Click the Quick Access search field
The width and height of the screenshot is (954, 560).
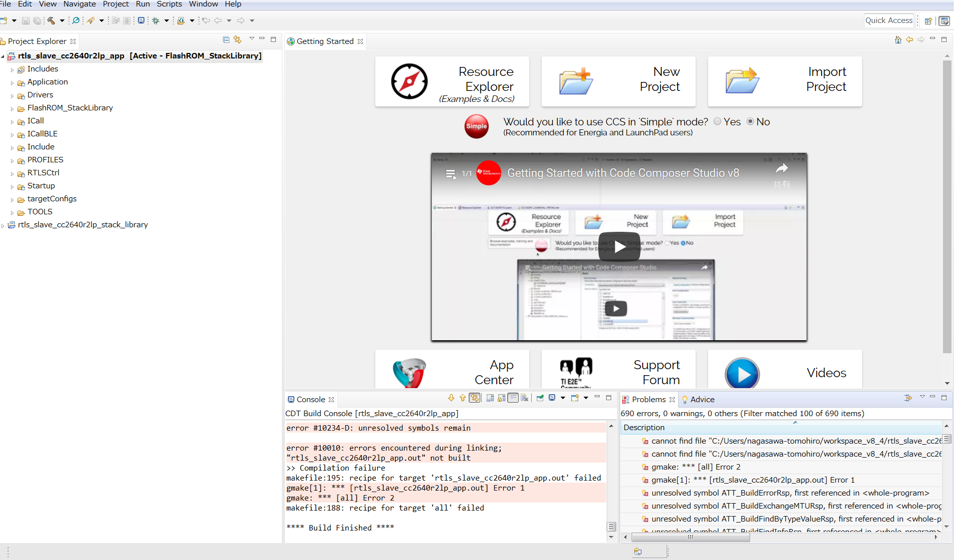point(889,20)
